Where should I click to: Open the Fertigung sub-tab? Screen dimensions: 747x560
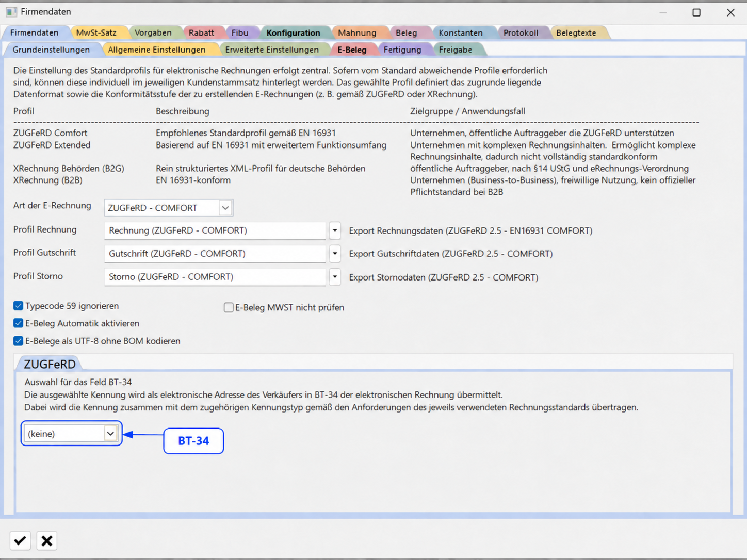pos(402,50)
